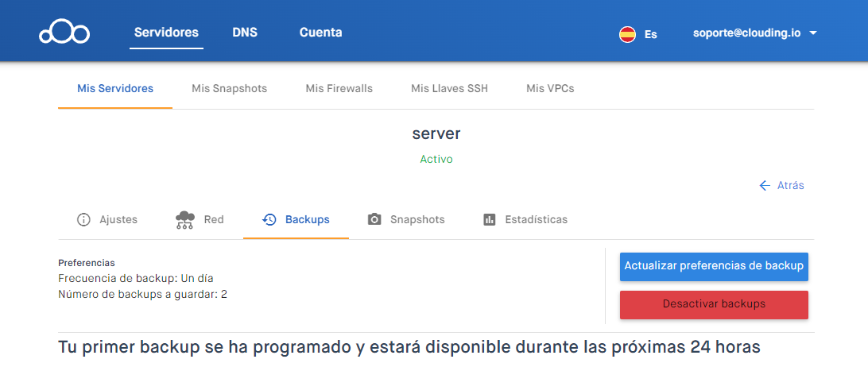Select the Mis Llaves SSH tab

pyautogui.click(x=449, y=88)
